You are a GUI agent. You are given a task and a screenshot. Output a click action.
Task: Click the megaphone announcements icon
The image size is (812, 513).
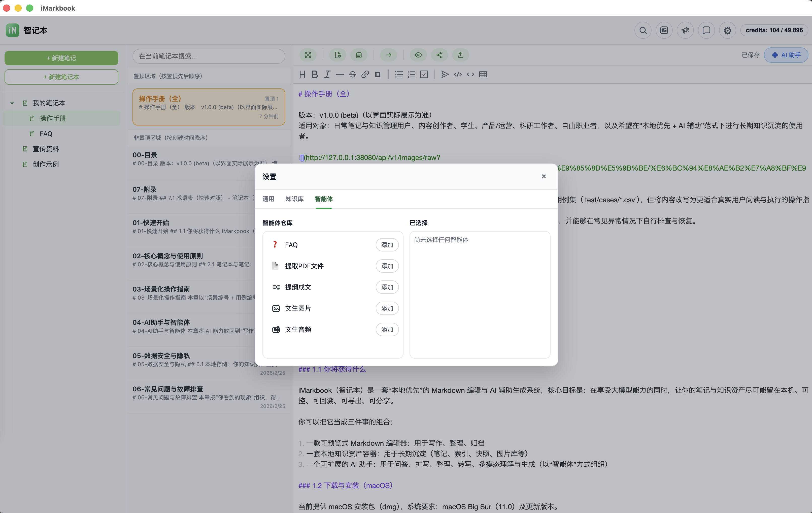(x=685, y=30)
